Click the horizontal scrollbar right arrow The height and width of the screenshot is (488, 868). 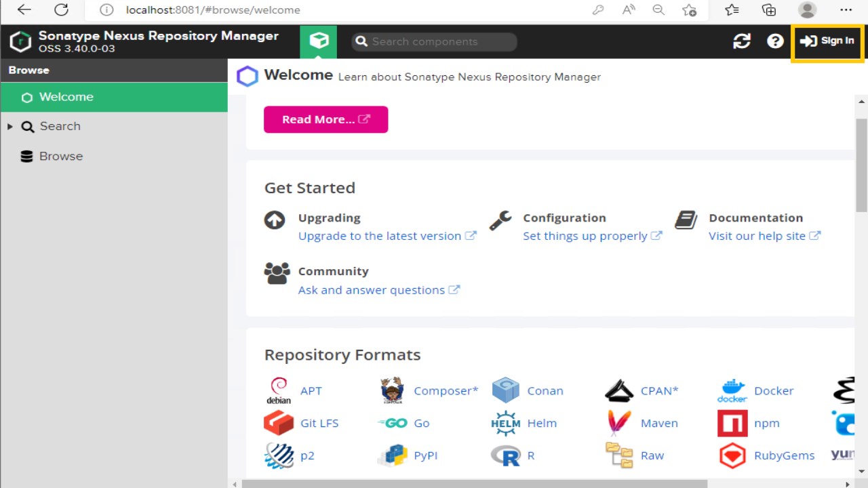coord(848,484)
